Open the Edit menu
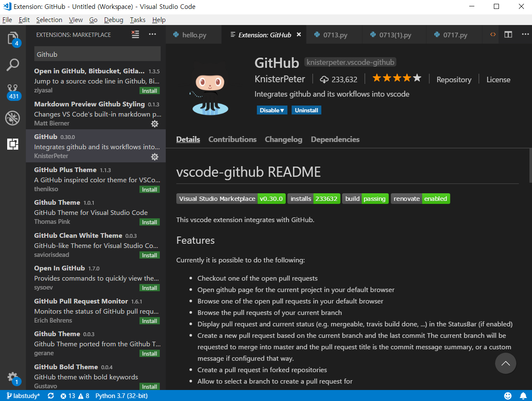Screen dimensions: 532x401 tap(24, 20)
